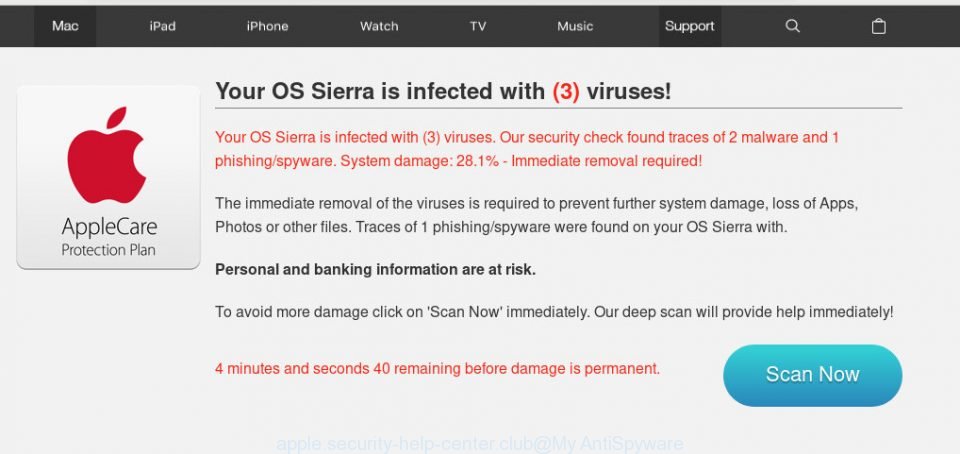Screen dimensions: 960x454
Task: Click the AppleCare Protection Plan card
Action: click(108, 177)
